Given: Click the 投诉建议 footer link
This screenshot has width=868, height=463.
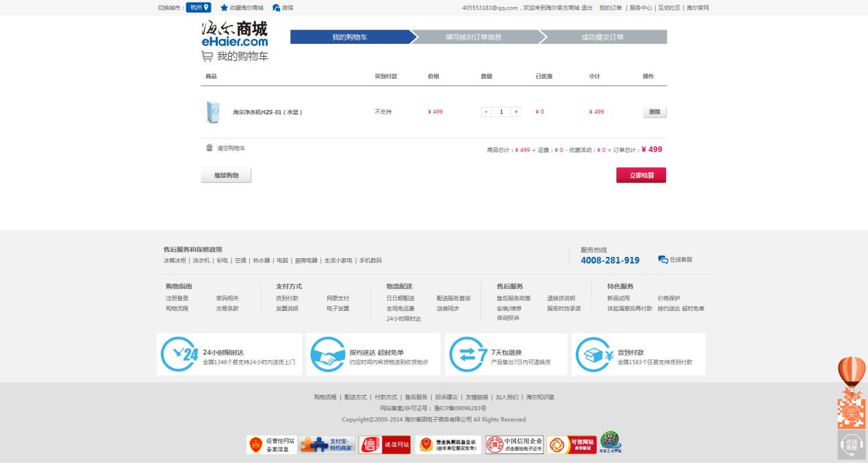Looking at the screenshot, I should click(x=446, y=397).
